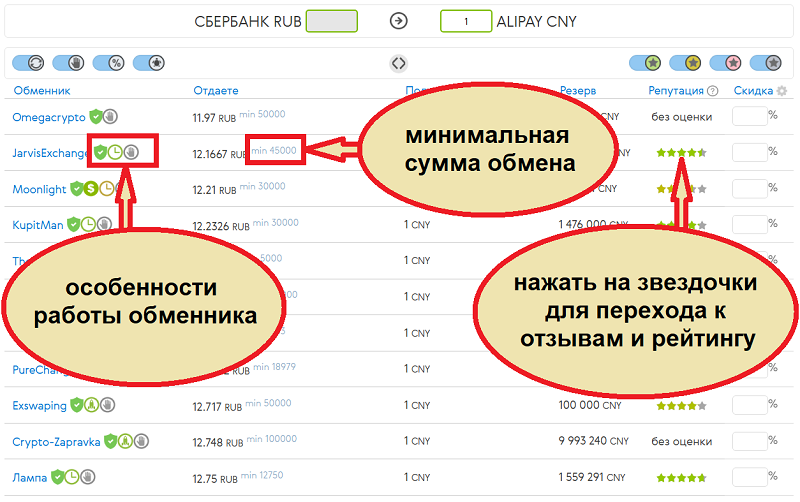Click the yellow clock icon next to Moonlight
This screenshot has width=800, height=502.
[x=106, y=189]
